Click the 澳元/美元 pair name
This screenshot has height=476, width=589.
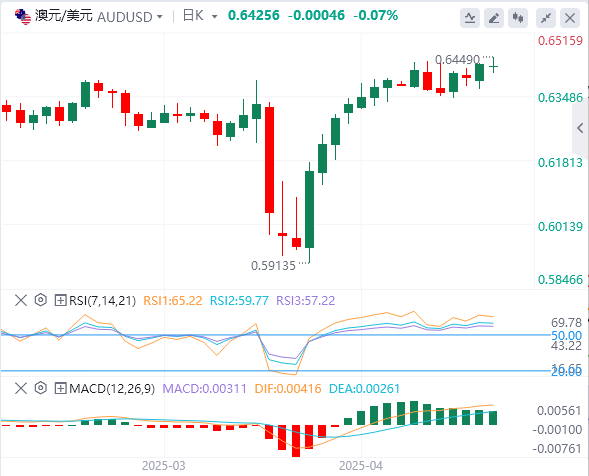[x=64, y=16]
